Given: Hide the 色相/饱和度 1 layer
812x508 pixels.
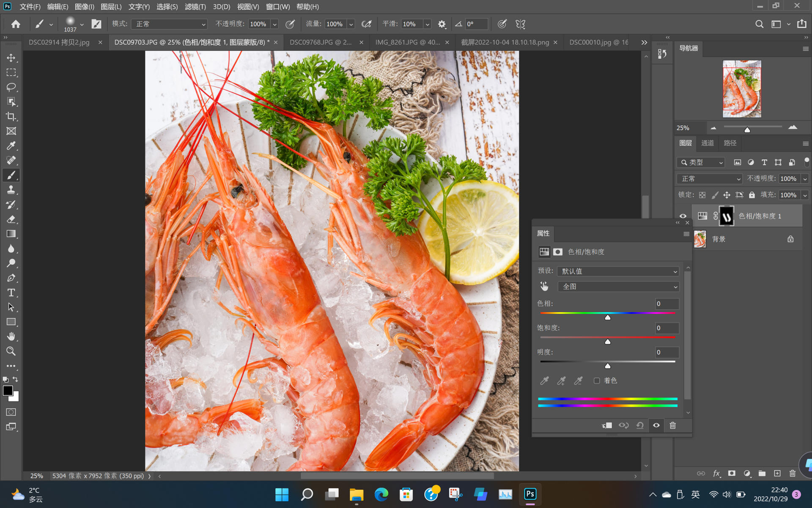Looking at the screenshot, I should click(683, 216).
